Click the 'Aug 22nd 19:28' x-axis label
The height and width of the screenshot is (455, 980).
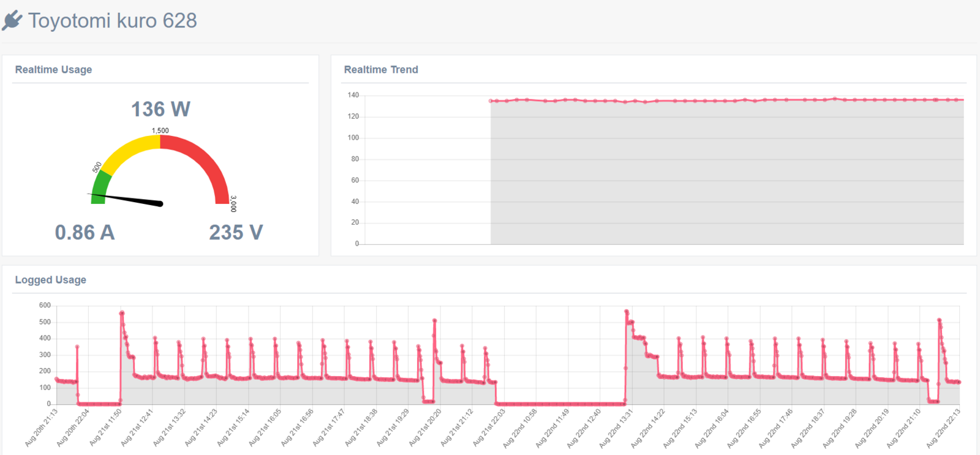tap(841, 427)
